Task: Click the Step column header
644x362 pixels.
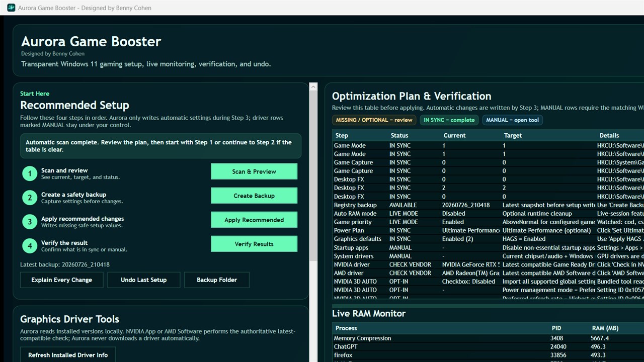Action: 360,135
